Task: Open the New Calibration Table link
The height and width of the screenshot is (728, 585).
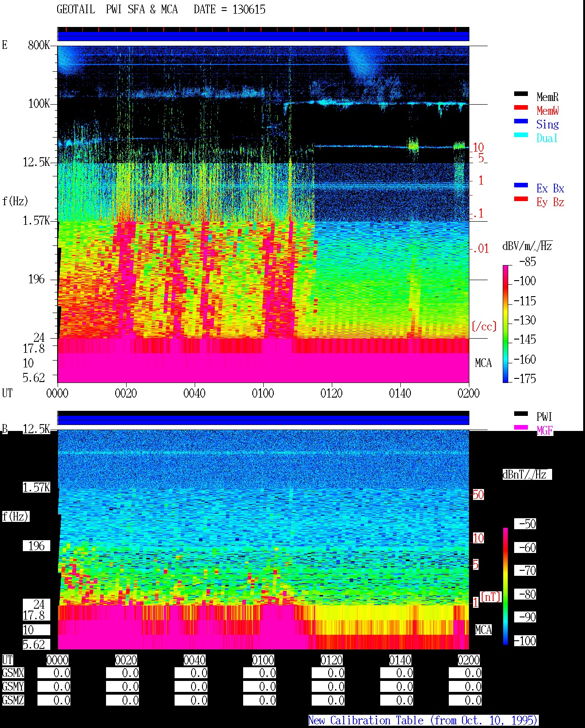Action: (423, 720)
